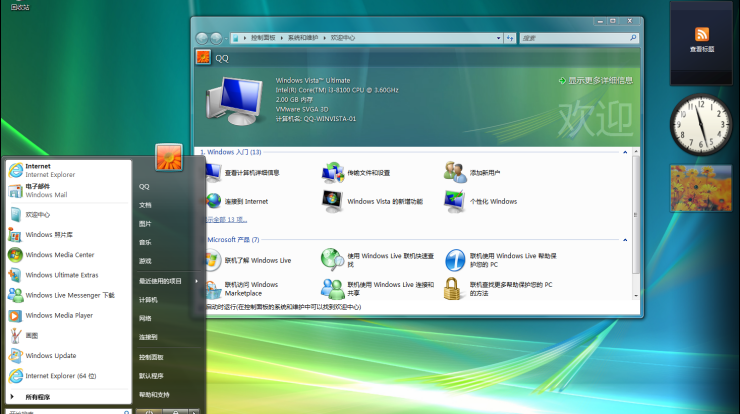This screenshot has height=414, width=740.
Task: Click Windows Live 帮助保护您的 PC icon
Action: [x=455, y=260]
